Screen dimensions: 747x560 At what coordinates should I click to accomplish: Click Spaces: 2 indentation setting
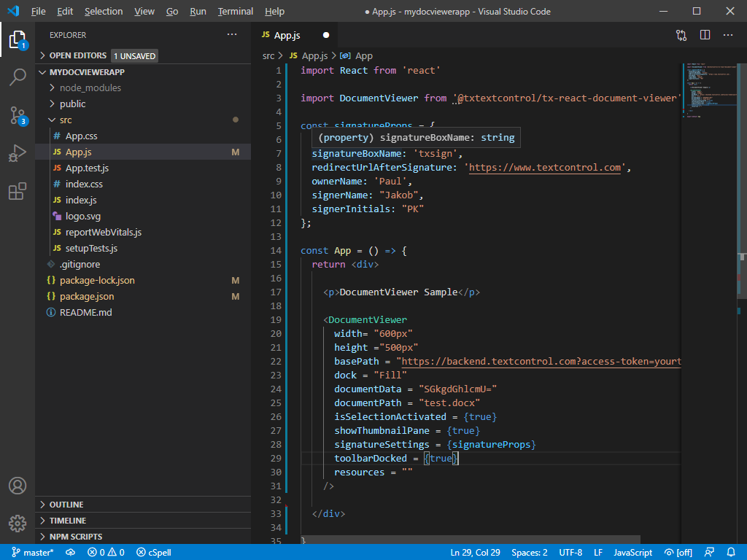[x=530, y=553]
